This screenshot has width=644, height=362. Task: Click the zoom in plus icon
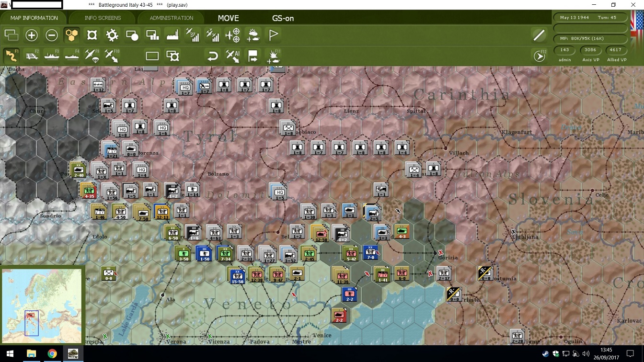pyautogui.click(x=32, y=35)
